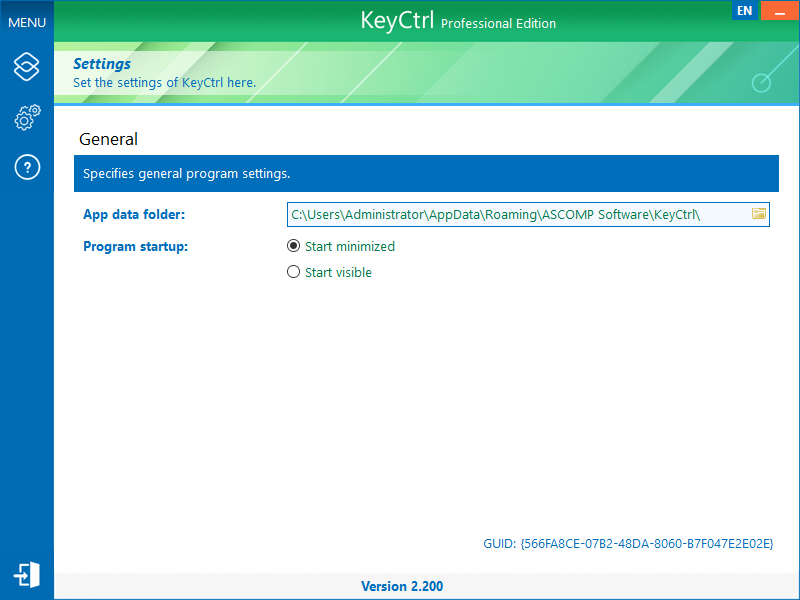Open the Settings gears sidebar icon
The image size is (800, 600).
pyautogui.click(x=27, y=117)
